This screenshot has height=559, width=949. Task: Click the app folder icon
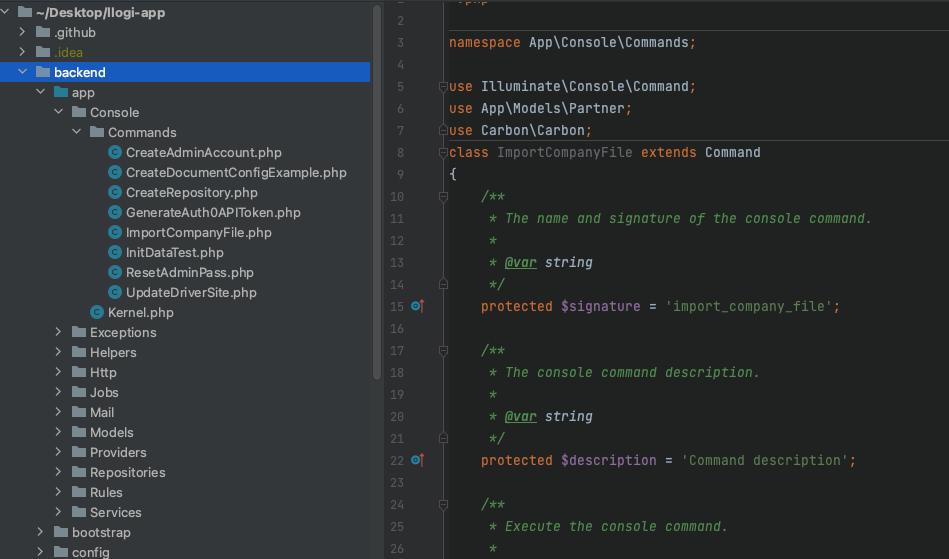coord(61,92)
